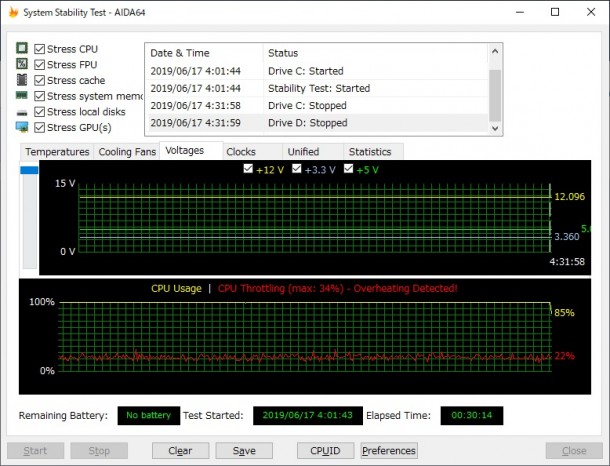Click the RAM module icon beside Stress system memory
The width and height of the screenshot is (610, 466).
coord(22,96)
